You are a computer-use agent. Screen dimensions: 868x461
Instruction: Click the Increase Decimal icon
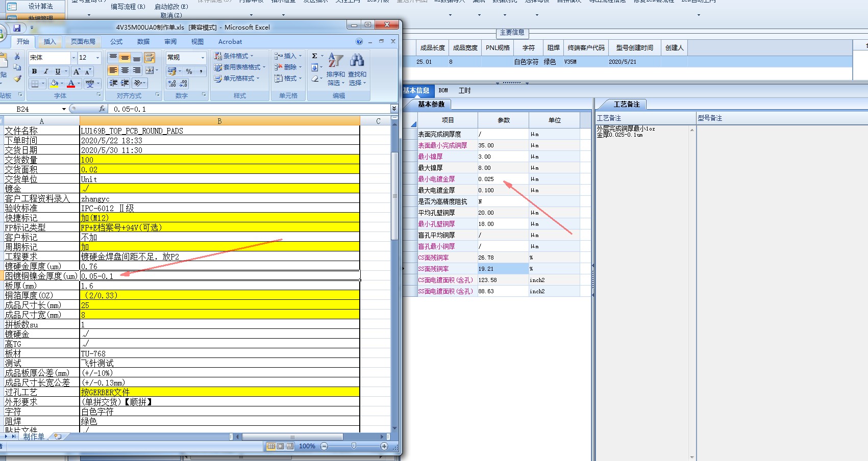172,83
